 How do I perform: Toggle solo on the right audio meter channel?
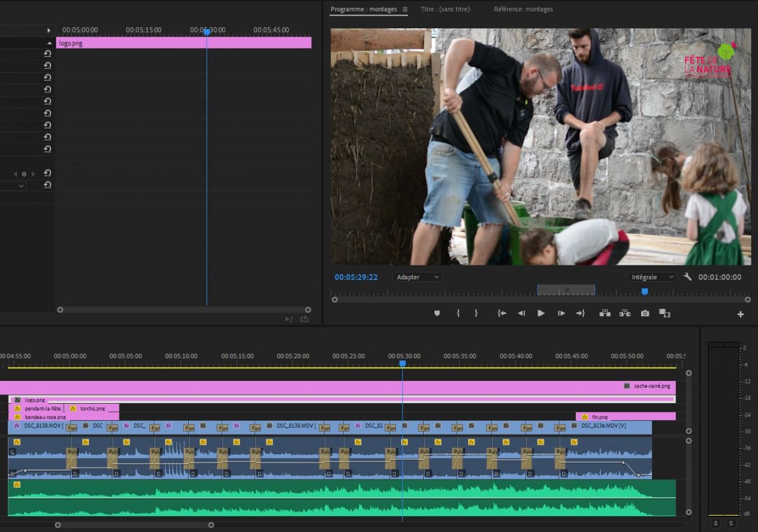pyautogui.click(x=731, y=523)
